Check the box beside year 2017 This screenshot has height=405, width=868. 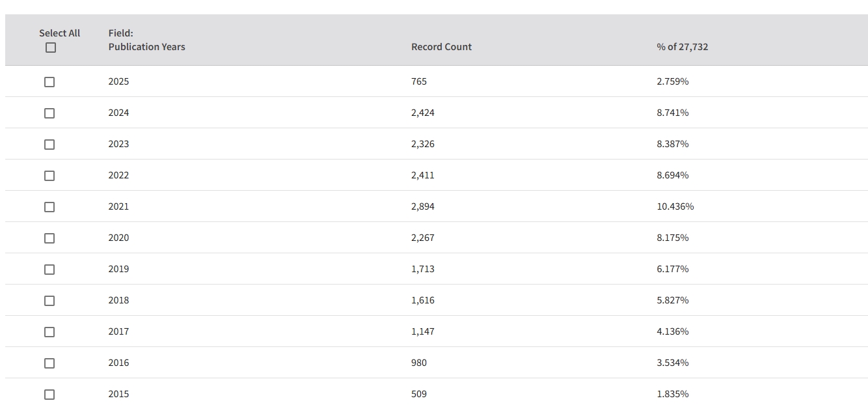pyautogui.click(x=49, y=332)
